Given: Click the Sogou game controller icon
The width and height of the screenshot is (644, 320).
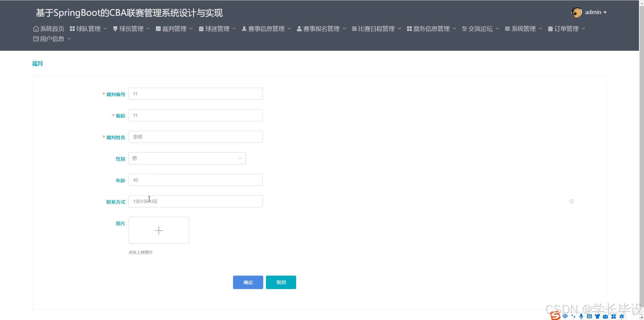Looking at the screenshot, I should click(605, 316).
